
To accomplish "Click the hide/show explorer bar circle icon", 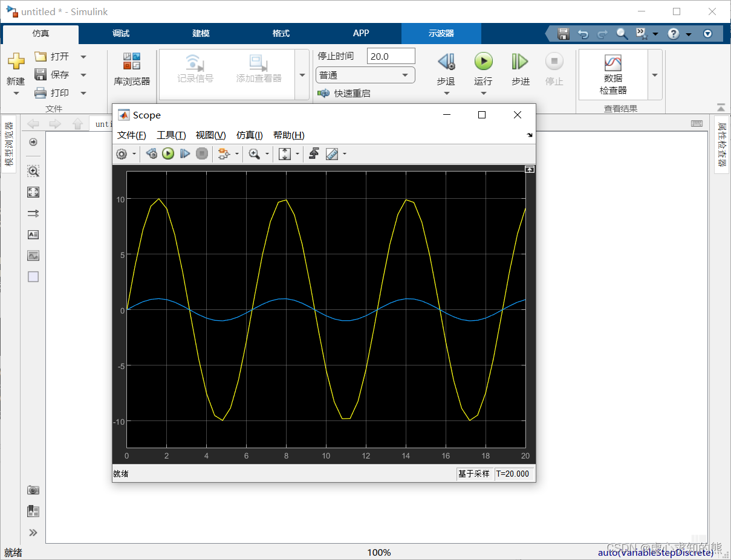I will 33,143.
